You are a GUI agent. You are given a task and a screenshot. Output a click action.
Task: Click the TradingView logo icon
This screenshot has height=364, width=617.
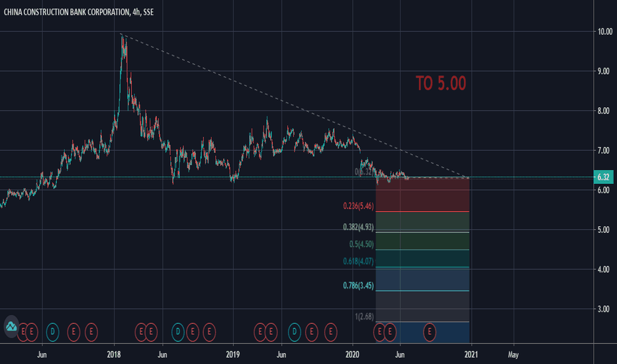point(11,326)
